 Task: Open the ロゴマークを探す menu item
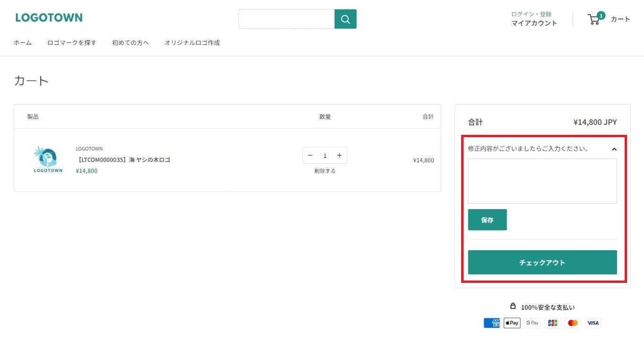(x=72, y=43)
